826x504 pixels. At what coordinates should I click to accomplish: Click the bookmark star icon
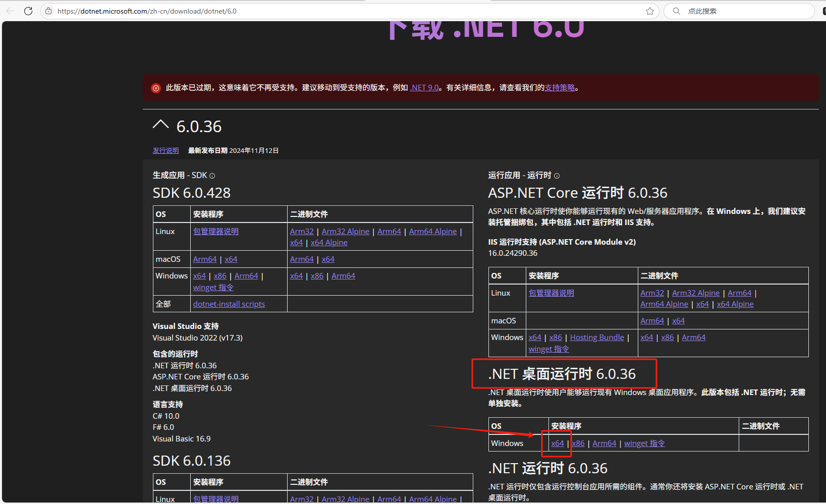coord(650,11)
